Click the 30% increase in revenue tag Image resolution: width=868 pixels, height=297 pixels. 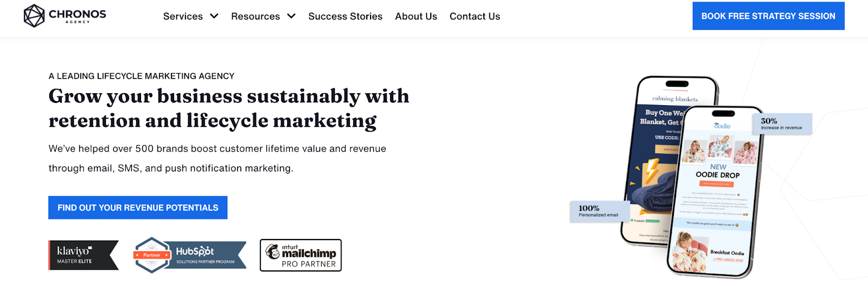782,124
